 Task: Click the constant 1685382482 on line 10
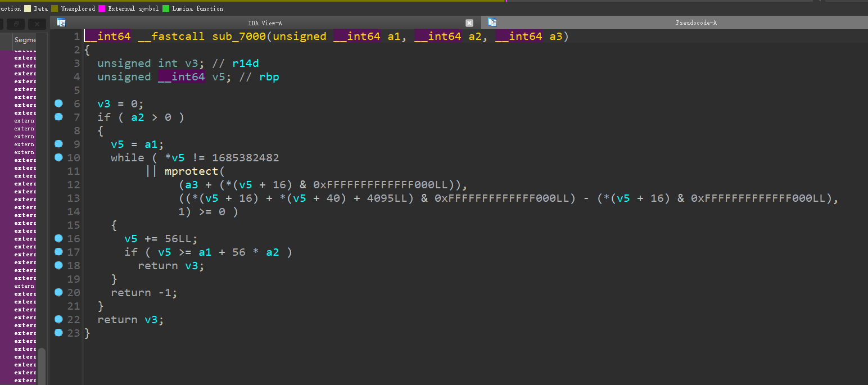coord(245,158)
